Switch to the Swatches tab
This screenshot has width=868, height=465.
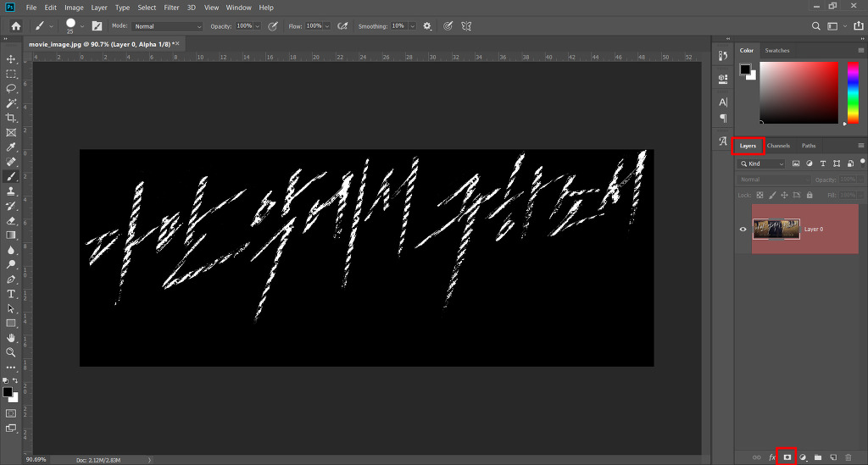coord(776,50)
